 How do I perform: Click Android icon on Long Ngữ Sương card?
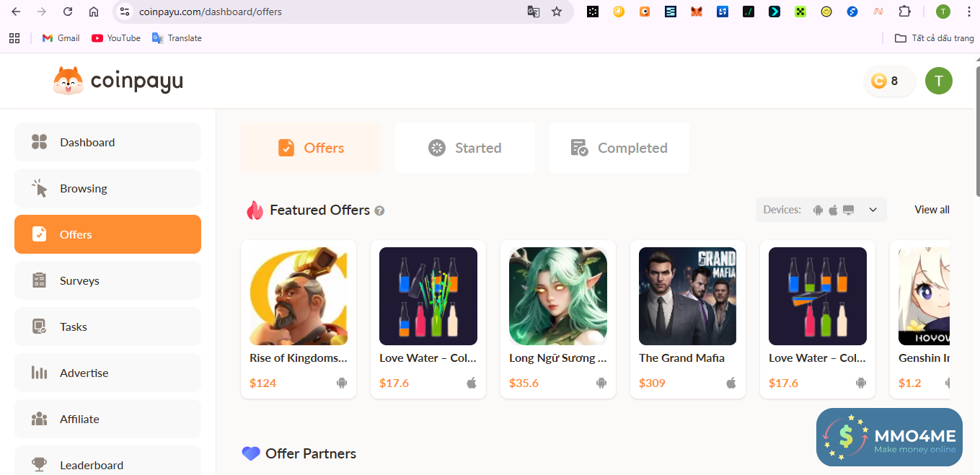(601, 383)
